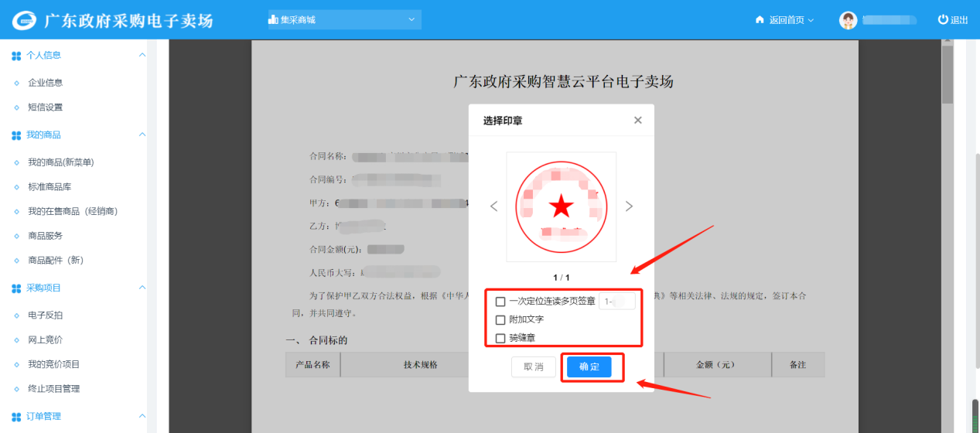Open 我的在售商品（经销商） menu item
This screenshot has height=433, width=980.
[x=73, y=211]
